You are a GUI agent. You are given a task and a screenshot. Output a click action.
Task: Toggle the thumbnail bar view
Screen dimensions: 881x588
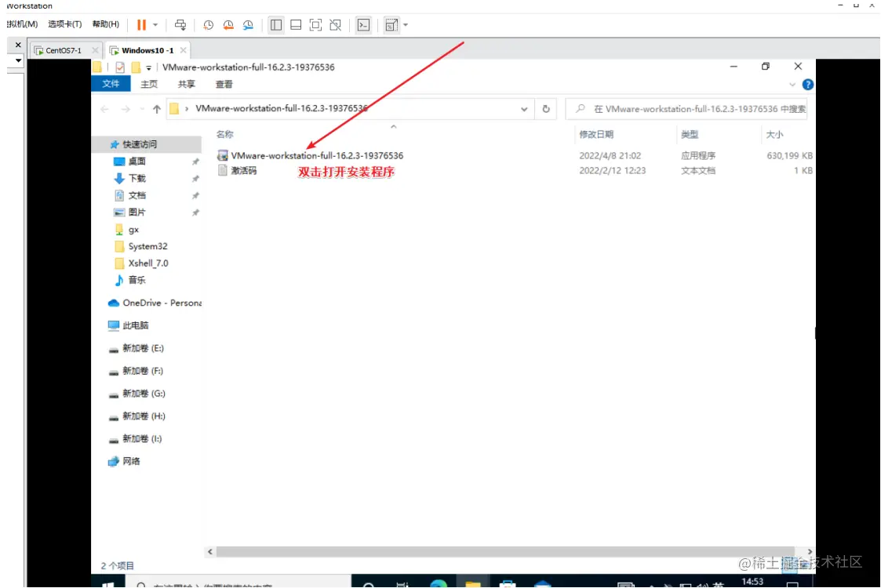296,25
